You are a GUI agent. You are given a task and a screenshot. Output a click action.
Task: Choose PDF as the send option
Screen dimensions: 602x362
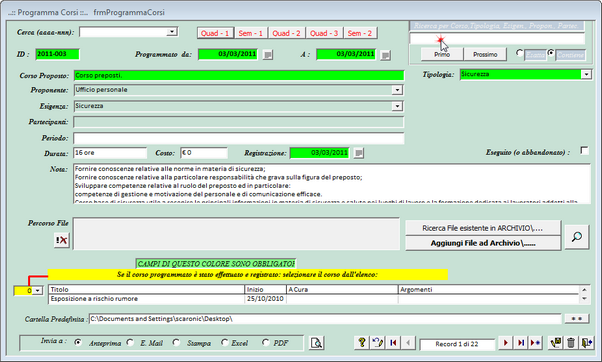[x=265, y=342]
